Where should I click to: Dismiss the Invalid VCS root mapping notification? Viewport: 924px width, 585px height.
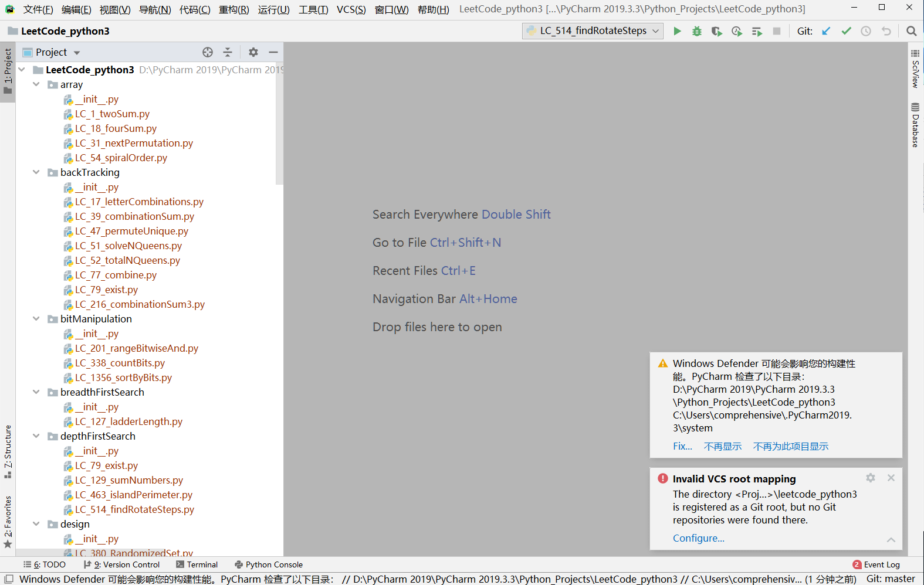pyautogui.click(x=891, y=478)
